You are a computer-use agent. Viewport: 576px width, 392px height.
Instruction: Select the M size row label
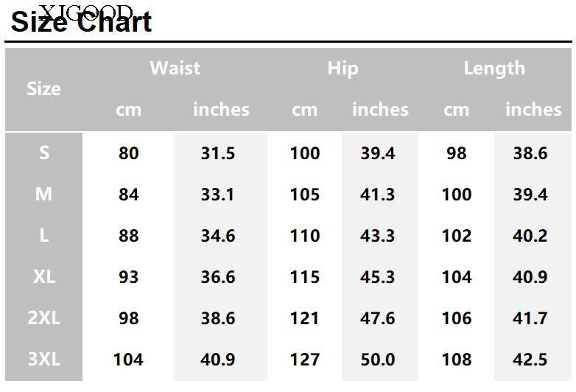click(44, 195)
